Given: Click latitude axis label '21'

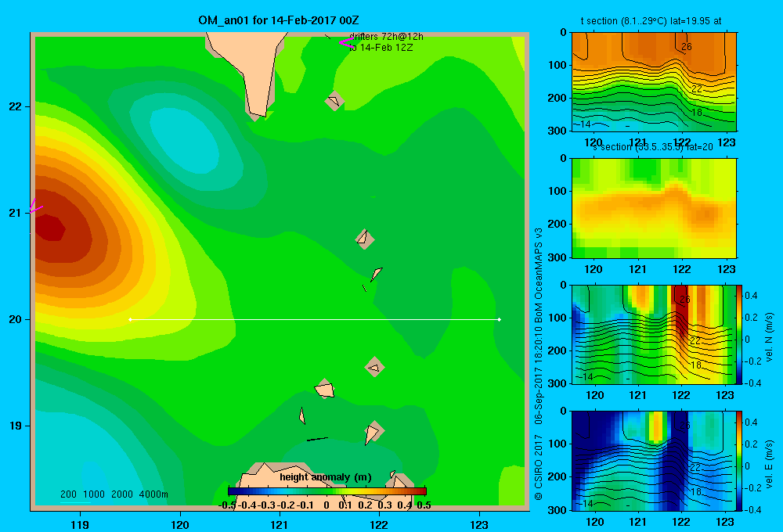Looking at the screenshot, I should [x=16, y=213].
